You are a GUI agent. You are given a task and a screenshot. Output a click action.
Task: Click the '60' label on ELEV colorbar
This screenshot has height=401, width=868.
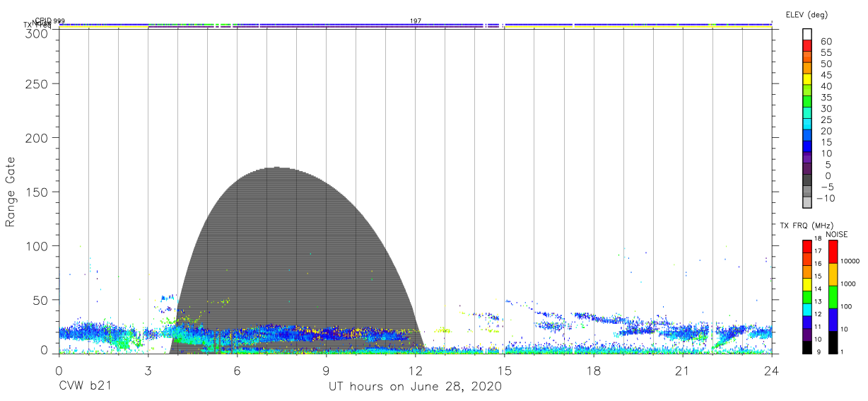(826, 42)
